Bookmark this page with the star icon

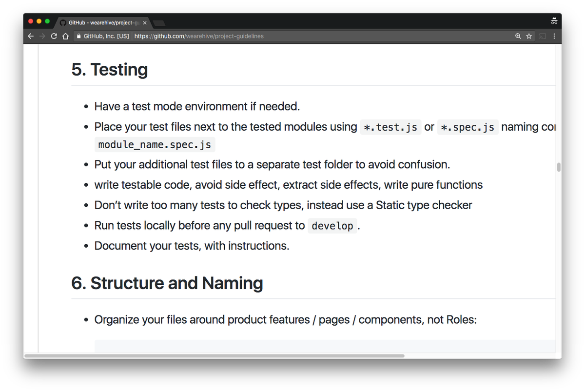[x=529, y=36]
